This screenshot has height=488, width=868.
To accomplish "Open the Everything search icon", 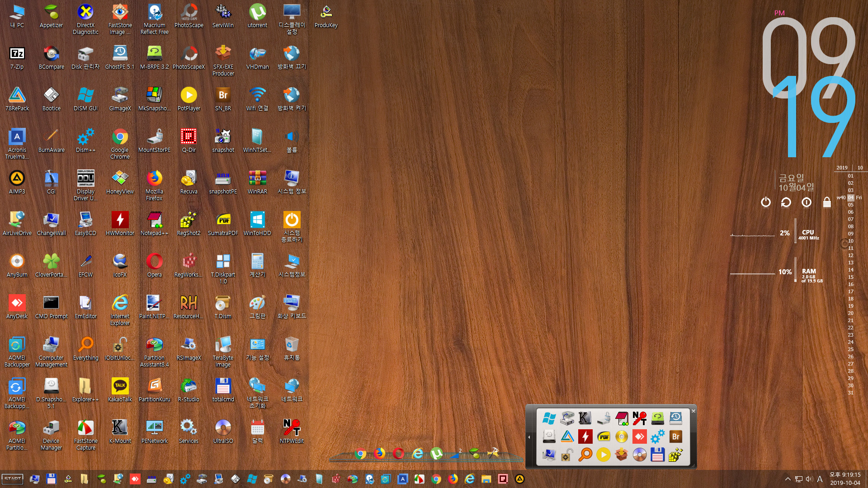I will tap(85, 349).
